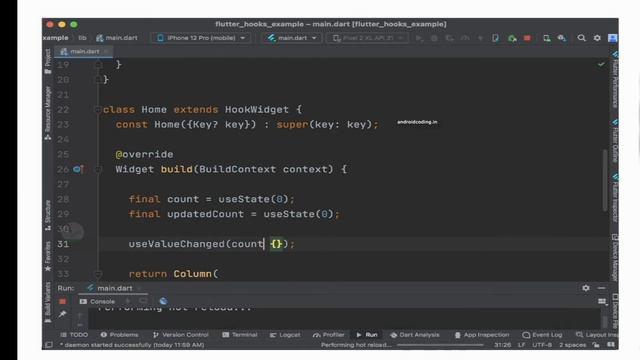Click the fold end marker on line 20
The image size is (640, 360).
pyautogui.click(x=98, y=80)
